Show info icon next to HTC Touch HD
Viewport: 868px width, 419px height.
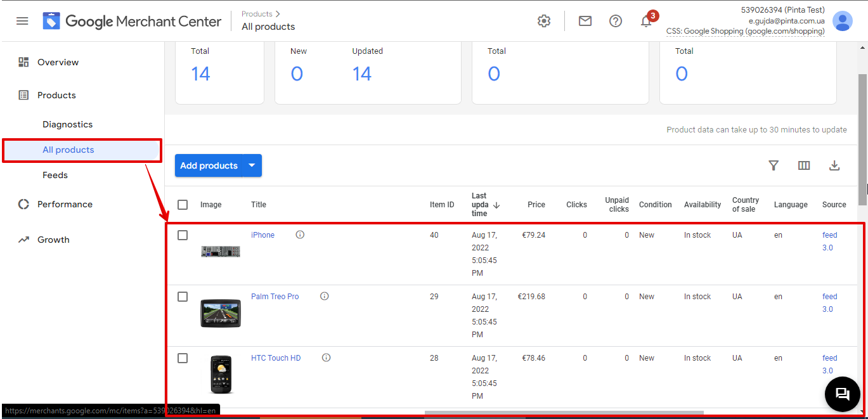[x=326, y=358]
